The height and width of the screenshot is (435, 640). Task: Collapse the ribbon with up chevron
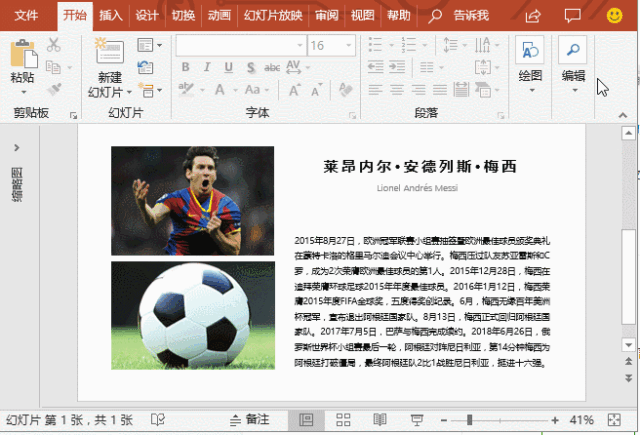623,115
